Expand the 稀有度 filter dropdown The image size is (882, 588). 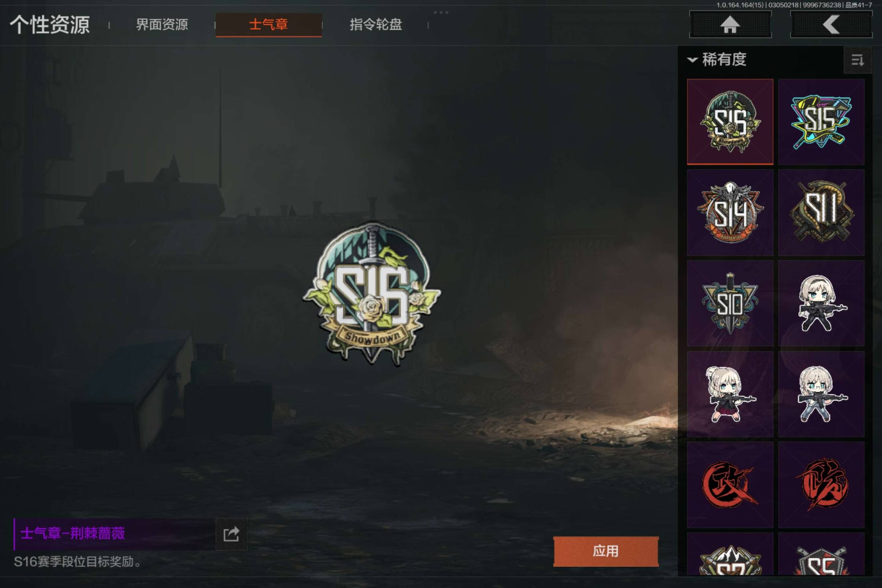tap(717, 60)
